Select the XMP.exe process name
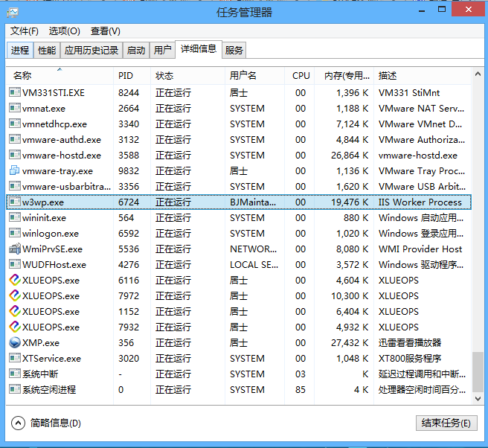The height and width of the screenshot is (448, 488). pos(41,343)
